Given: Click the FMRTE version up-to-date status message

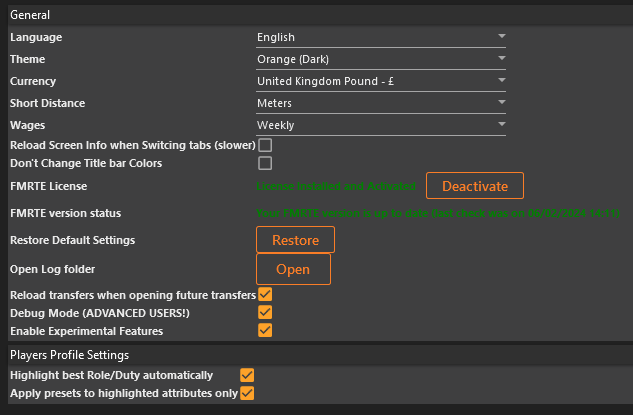Looking at the screenshot, I should pos(438,213).
